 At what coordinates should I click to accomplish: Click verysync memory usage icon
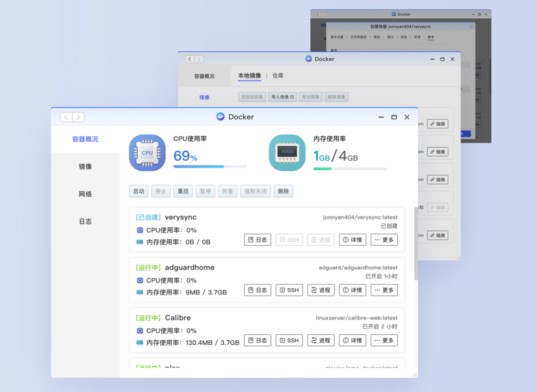click(x=140, y=242)
